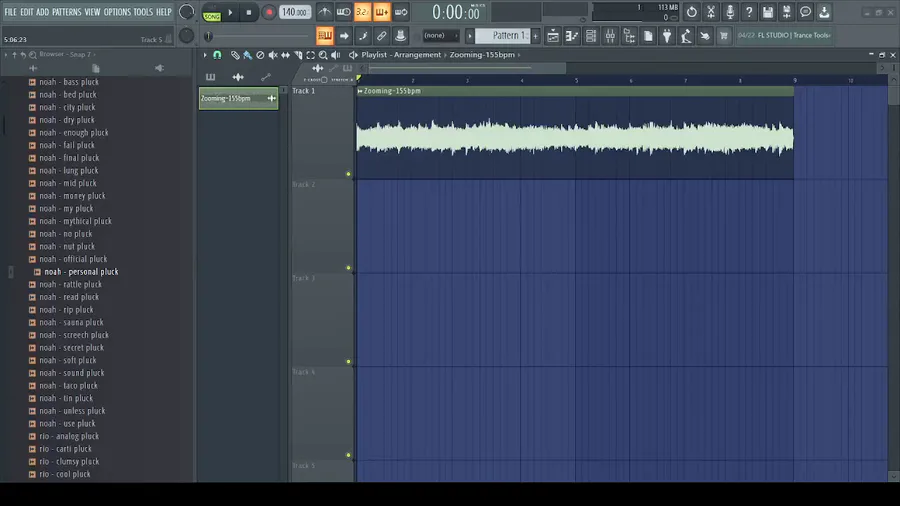
Task: Click the undo history icon
Action: coord(692,12)
